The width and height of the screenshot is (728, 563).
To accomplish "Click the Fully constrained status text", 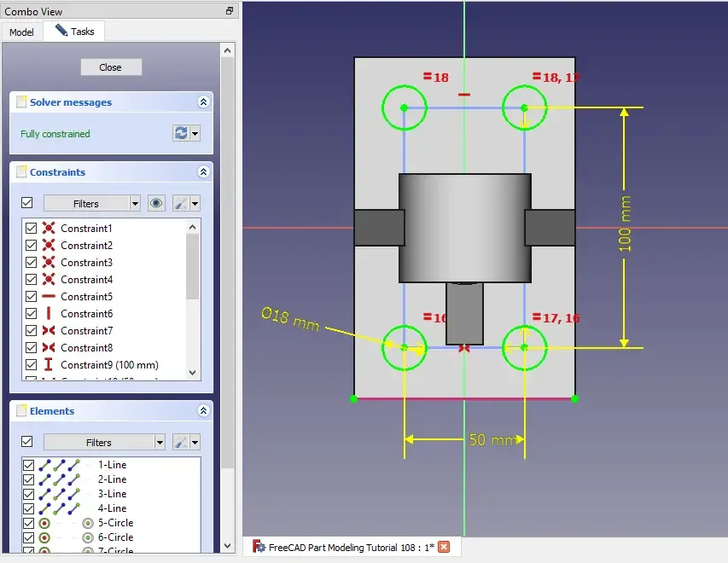I will click(55, 134).
